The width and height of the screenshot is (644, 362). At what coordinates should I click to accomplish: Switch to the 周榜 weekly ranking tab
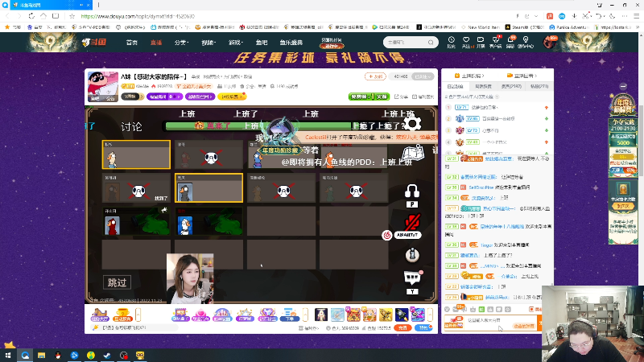pos(483,87)
